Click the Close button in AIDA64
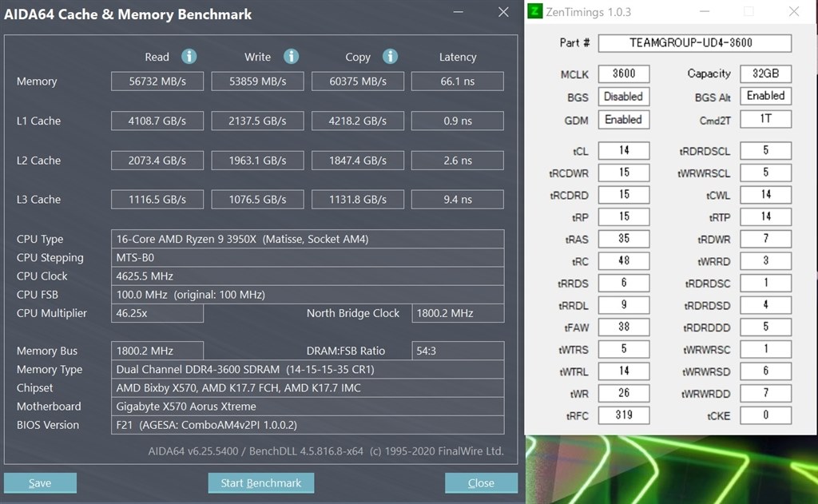818x504 pixels. [481, 482]
